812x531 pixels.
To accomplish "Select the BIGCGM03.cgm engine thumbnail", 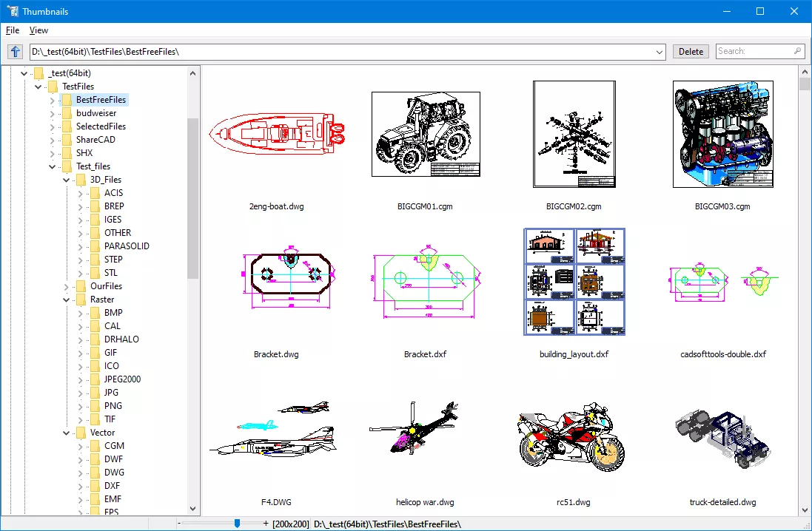I will coord(722,135).
